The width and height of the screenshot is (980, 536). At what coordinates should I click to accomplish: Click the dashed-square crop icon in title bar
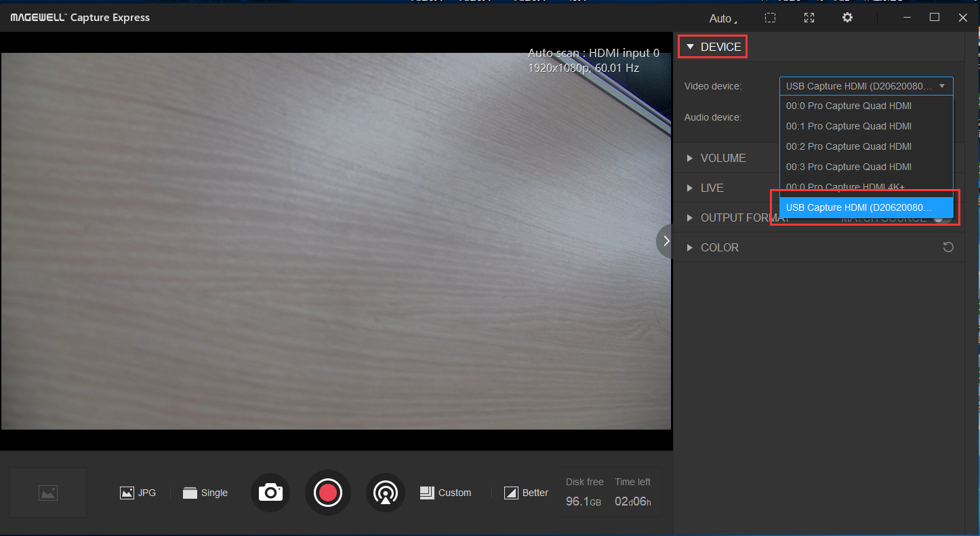pos(770,18)
